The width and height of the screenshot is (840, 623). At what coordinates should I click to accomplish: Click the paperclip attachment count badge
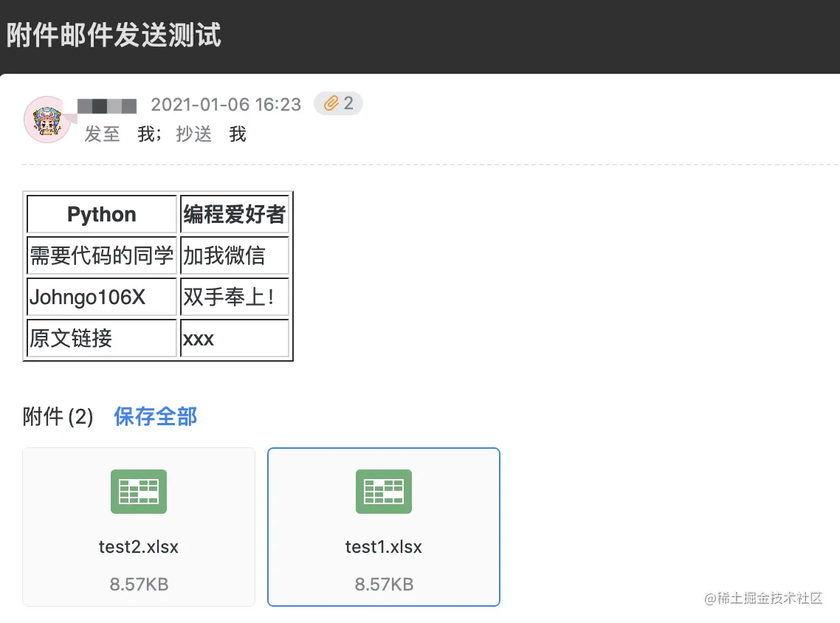coord(338,103)
